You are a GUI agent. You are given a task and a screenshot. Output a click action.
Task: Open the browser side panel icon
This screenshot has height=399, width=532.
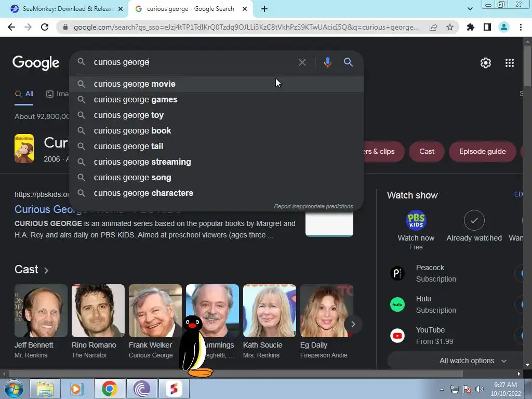click(487, 27)
